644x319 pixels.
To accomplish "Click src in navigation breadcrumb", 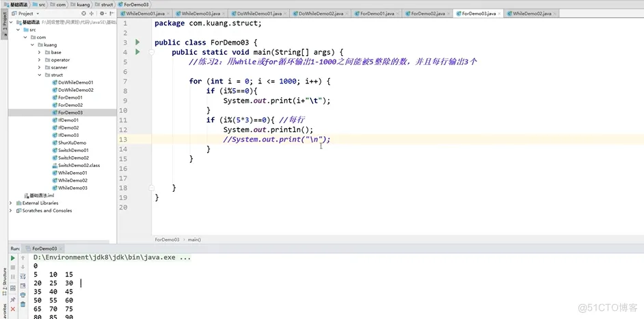I will [40, 5].
